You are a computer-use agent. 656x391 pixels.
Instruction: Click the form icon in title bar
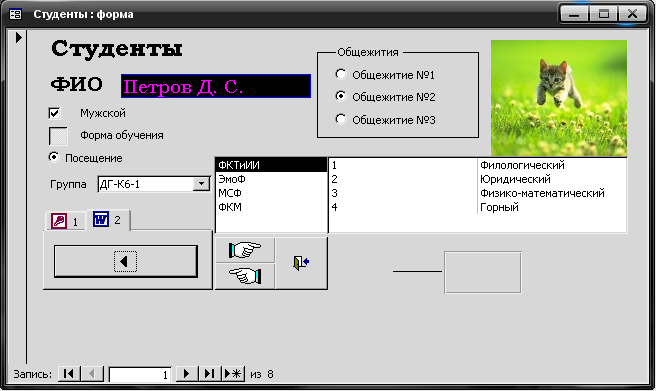pyautogui.click(x=16, y=14)
